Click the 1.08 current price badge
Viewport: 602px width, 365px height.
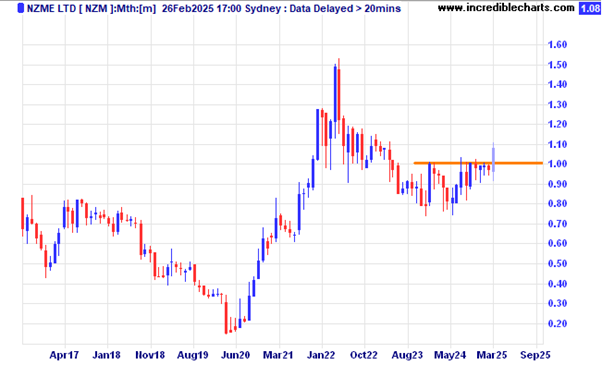[590, 8]
